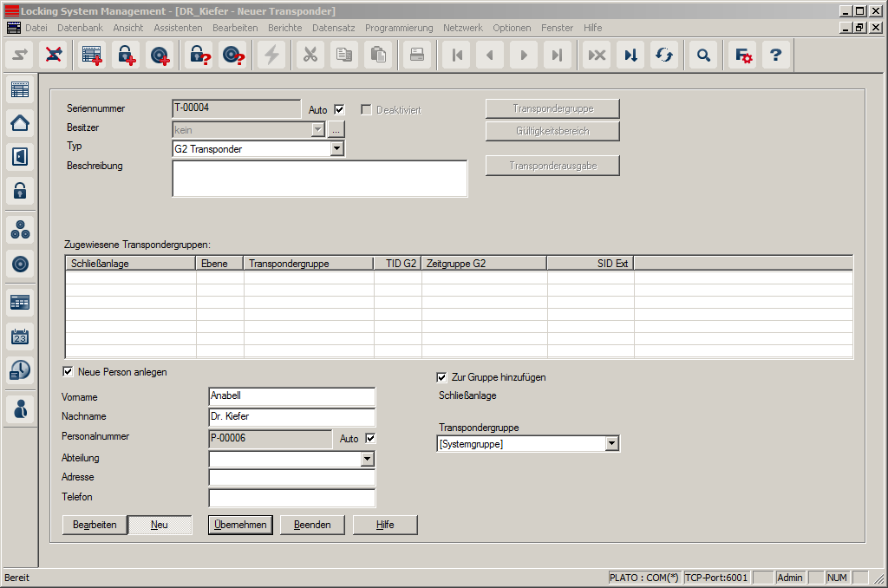
Task: Open the padlock icon in the left sidebar
Action: point(19,192)
